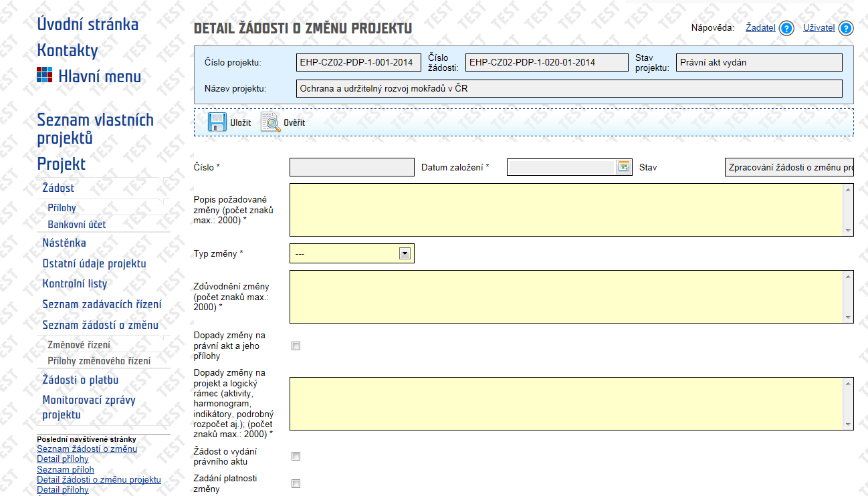This screenshot has width=868, height=496.
Task: Click the Stav field showing Zpracování žádosti
Action: pos(789,167)
